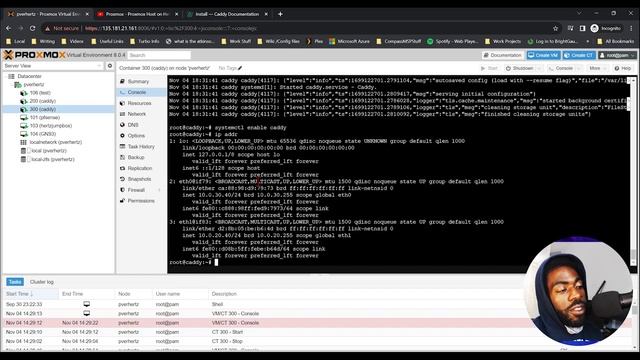Open the Documentation button
The height and width of the screenshot is (360, 640).
tap(502, 55)
